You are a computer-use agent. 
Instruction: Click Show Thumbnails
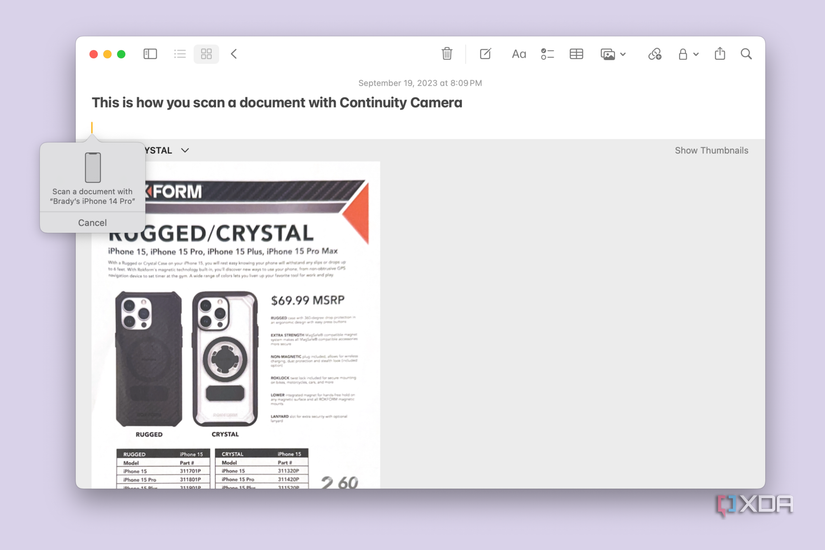[x=711, y=151]
